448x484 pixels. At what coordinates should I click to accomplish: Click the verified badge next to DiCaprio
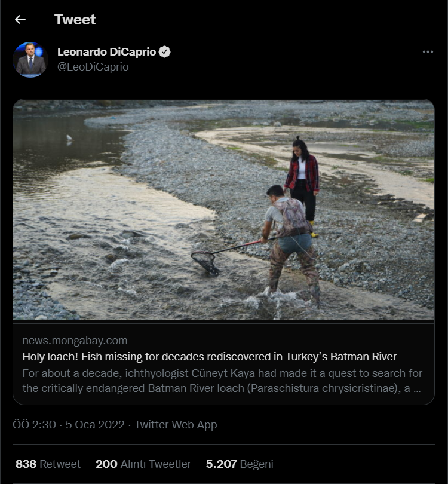coord(165,52)
